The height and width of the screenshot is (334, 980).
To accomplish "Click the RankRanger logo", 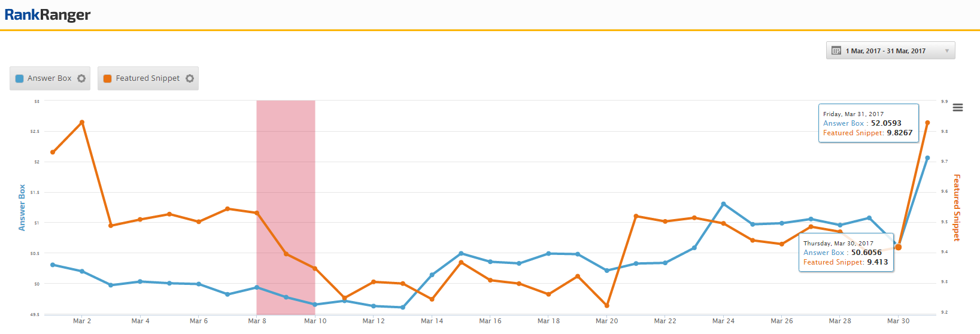I will pos(47,15).
